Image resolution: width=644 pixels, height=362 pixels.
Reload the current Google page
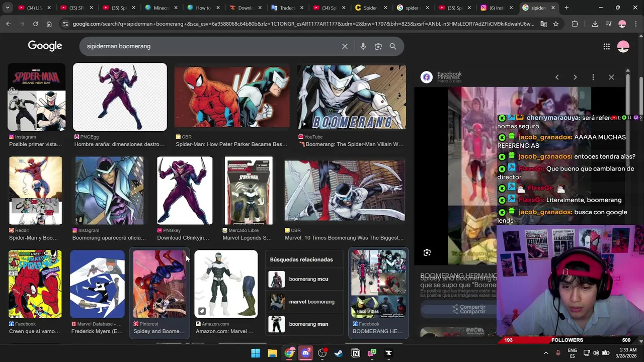coord(35,24)
